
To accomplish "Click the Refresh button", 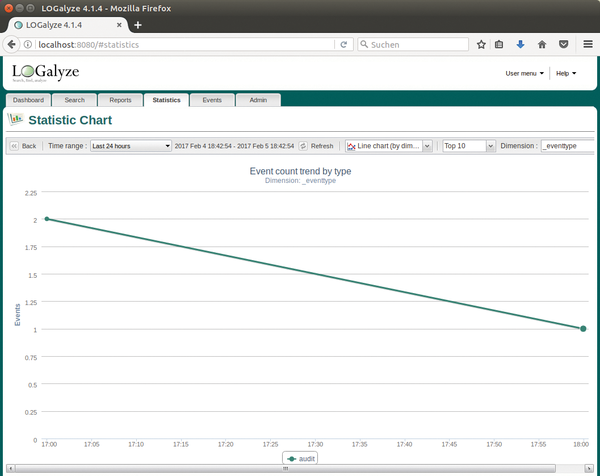I will tap(316, 146).
